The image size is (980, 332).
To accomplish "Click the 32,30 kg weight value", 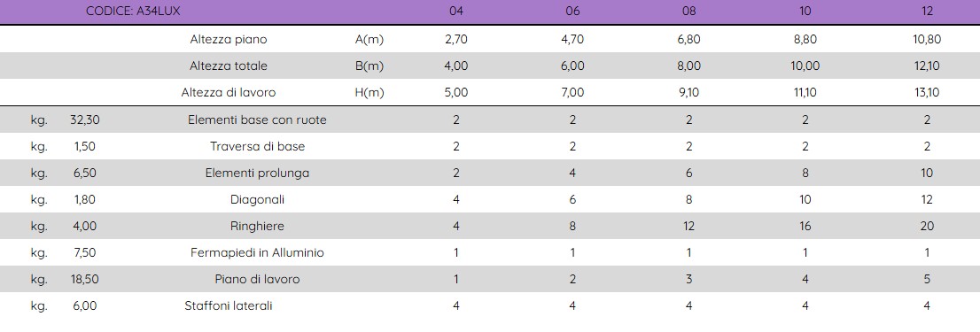I will pyautogui.click(x=84, y=120).
